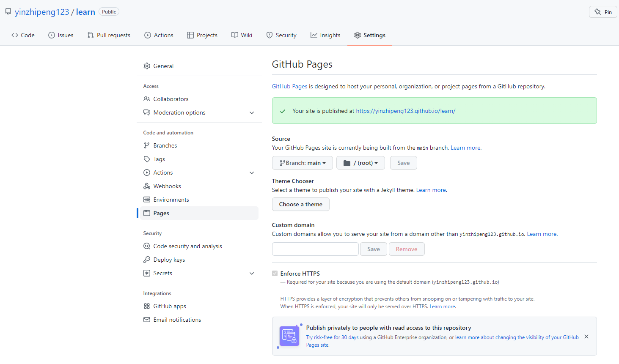
Task: Expand the sidebar Actions submenu chevron
Action: point(252,173)
